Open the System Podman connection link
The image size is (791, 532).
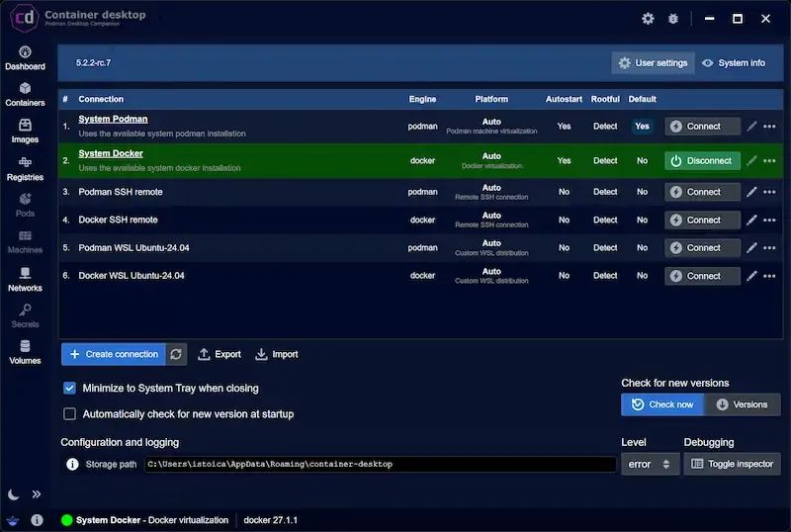[113, 119]
